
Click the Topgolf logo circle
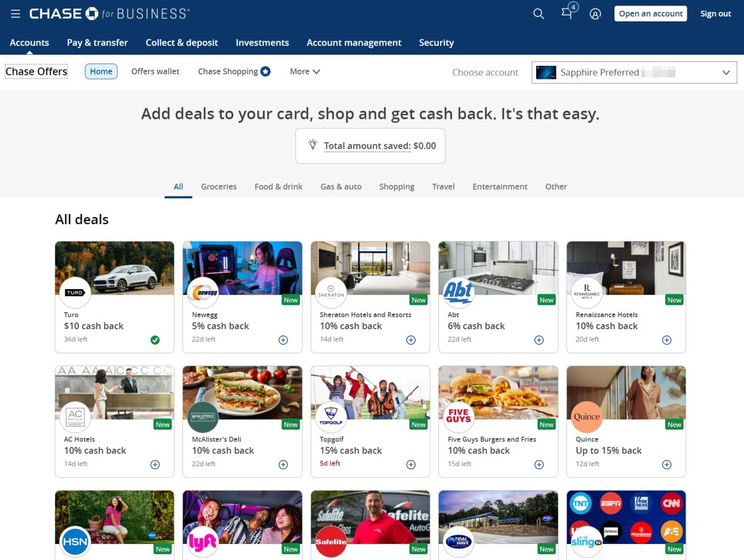point(331,417)
